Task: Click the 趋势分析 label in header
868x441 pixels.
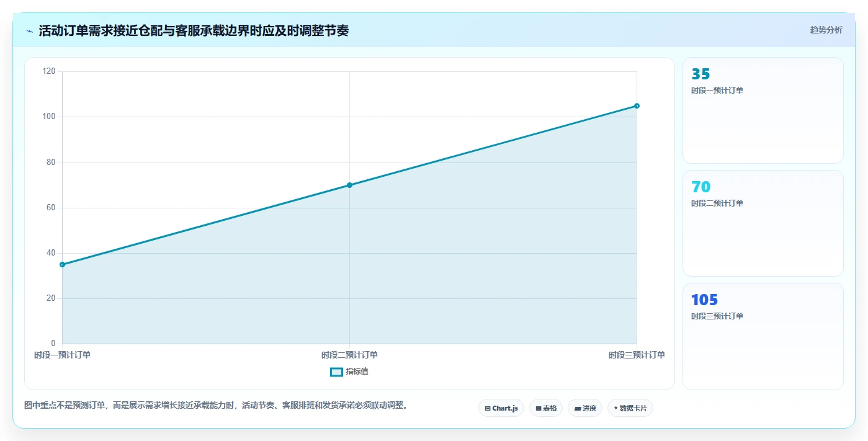Action: click(826, 30)
